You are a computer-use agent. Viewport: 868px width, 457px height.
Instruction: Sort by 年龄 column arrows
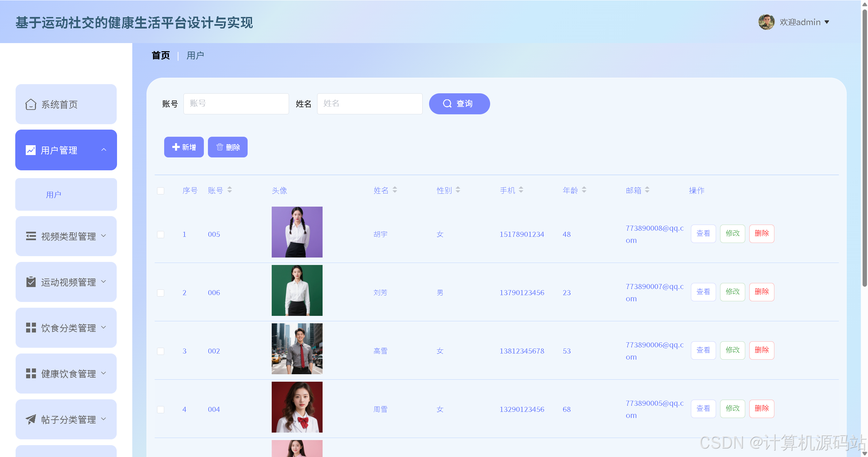pos(584,190)
